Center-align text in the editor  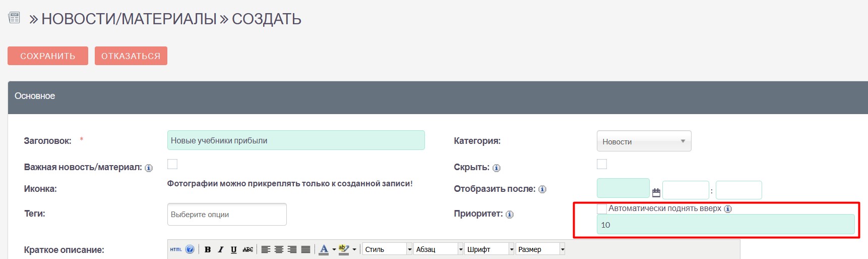pos(279,249)
